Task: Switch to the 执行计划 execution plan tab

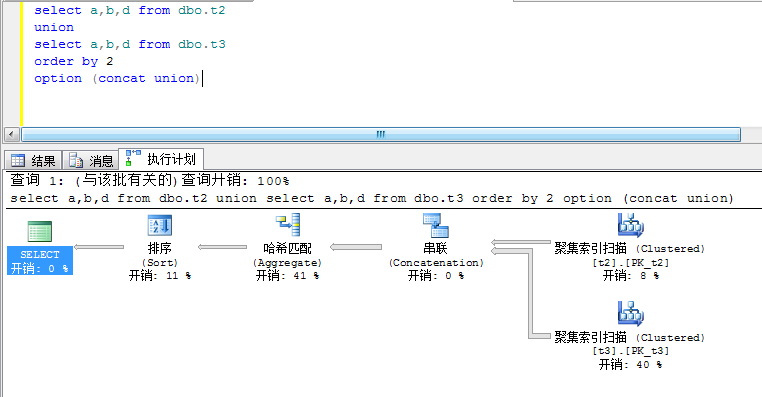Action: point(161,159)
